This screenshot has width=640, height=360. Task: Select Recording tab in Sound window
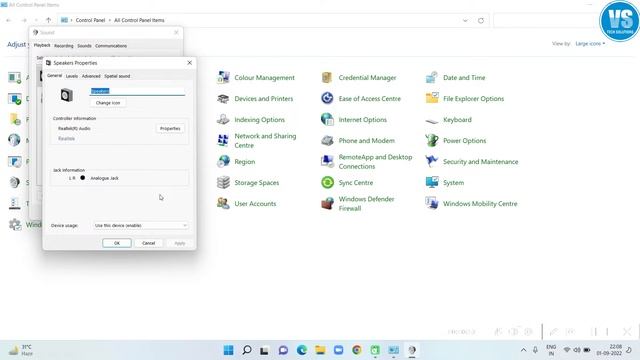click(64, 46)
